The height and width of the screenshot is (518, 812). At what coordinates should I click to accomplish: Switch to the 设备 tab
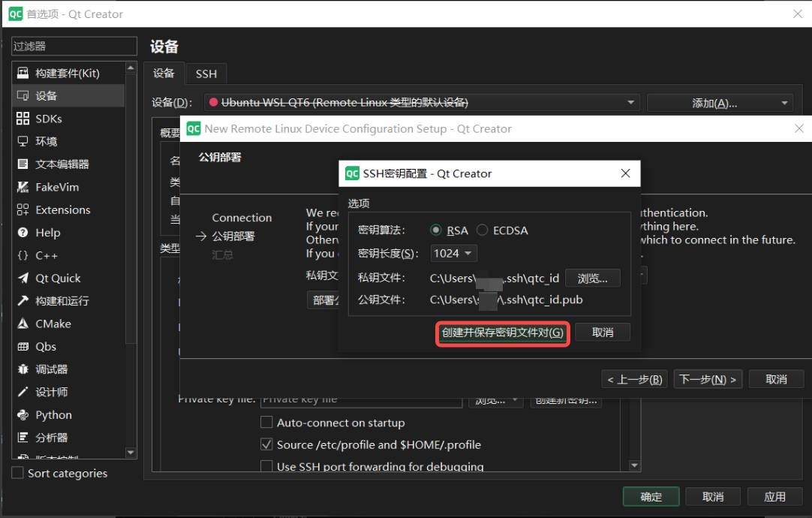[164, 74]
